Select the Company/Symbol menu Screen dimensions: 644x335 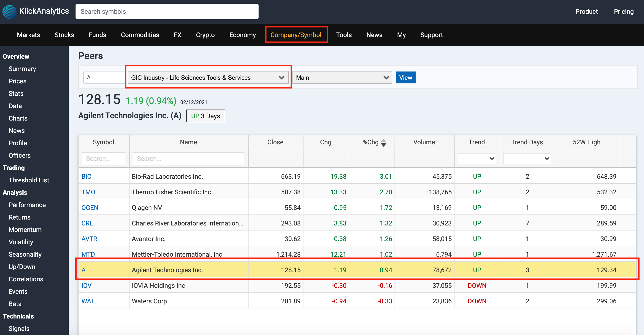296,35
